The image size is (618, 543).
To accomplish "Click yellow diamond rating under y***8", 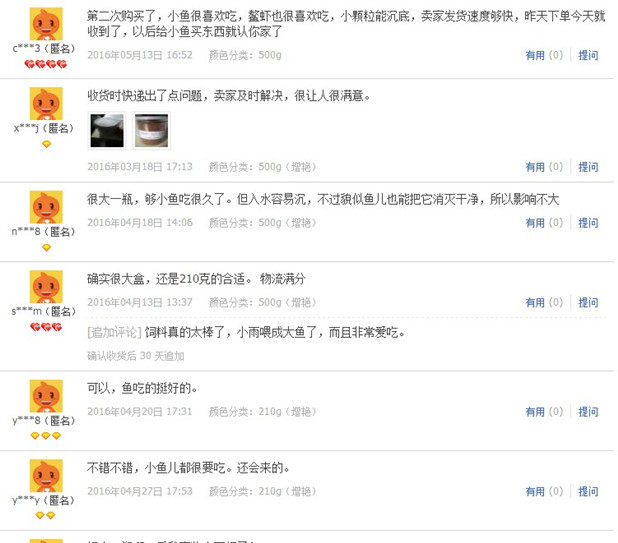I will tap(46, 435).
